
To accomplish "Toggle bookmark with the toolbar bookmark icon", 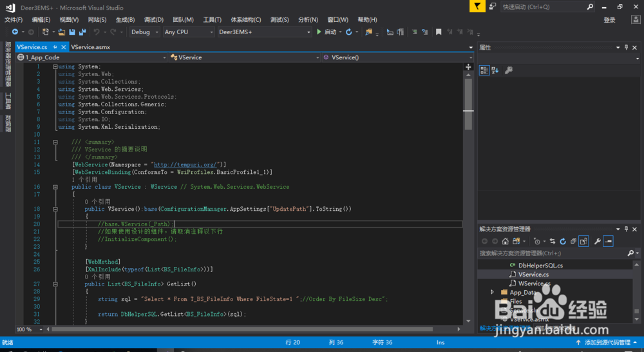I will tap(439, 32).
